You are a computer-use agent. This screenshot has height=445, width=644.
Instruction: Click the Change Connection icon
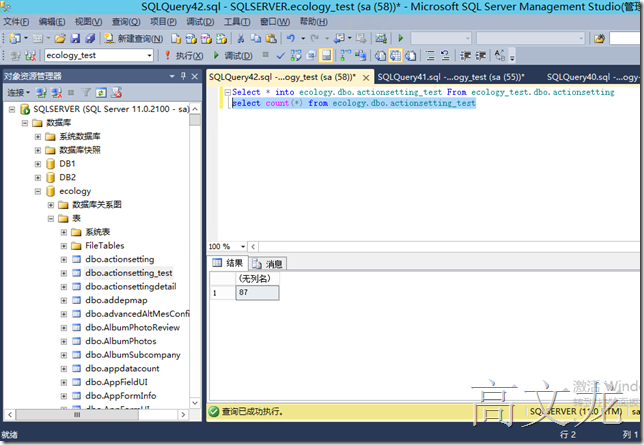(30, 55)
